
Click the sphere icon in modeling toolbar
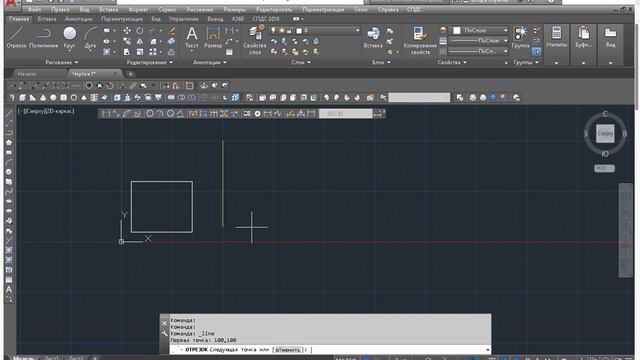[53, 98]
